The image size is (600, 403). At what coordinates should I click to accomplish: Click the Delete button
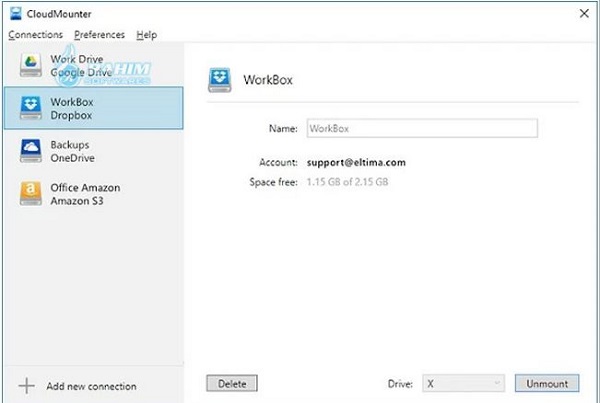232,383
